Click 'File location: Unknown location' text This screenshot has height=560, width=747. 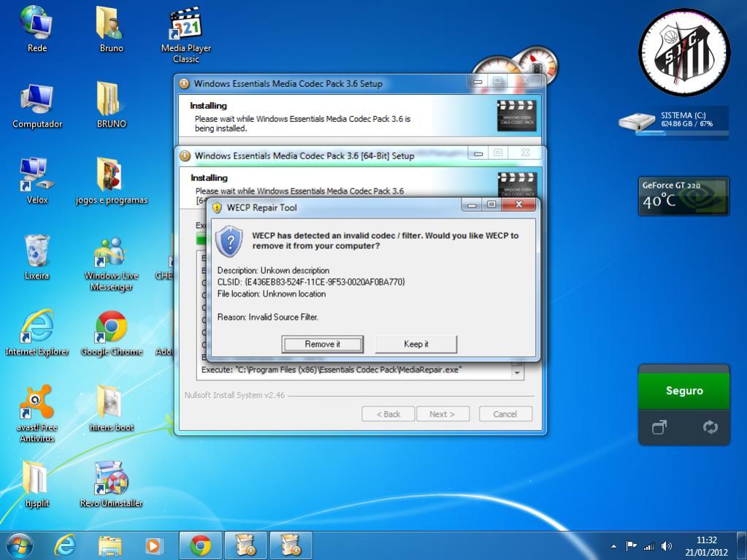point(272,294)
